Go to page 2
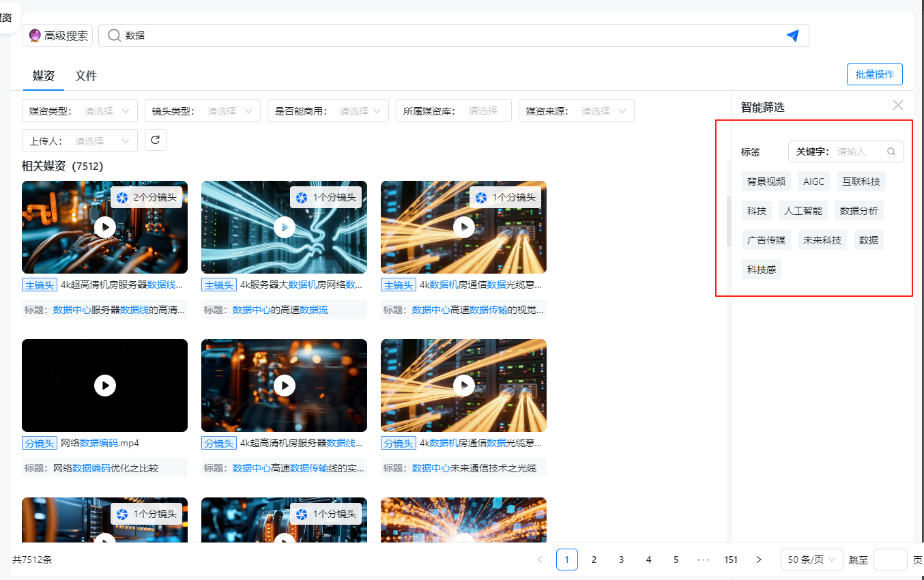The width and height of the screenshot is (924, 580). (594, 560)
